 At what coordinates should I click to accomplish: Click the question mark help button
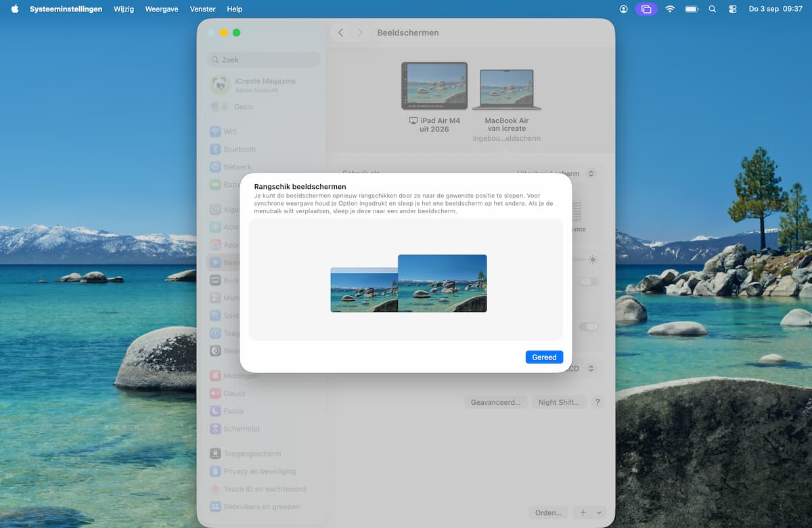(x=597, y=402)
